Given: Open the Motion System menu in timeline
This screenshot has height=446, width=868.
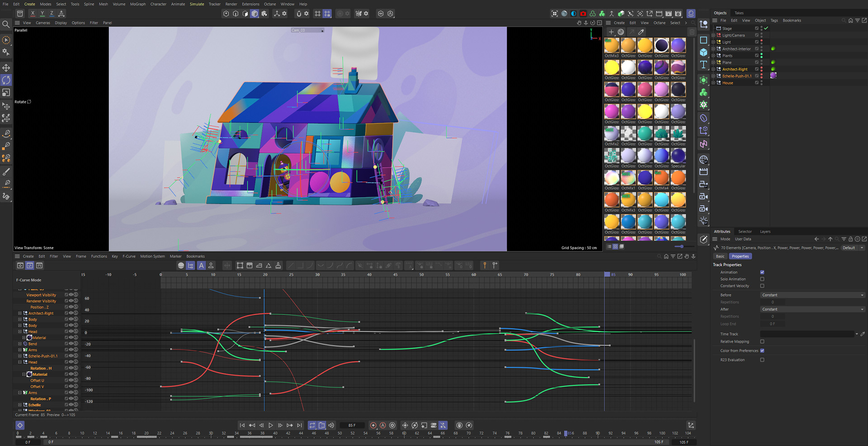Looking at the screenshot, I should pos(152,256).
